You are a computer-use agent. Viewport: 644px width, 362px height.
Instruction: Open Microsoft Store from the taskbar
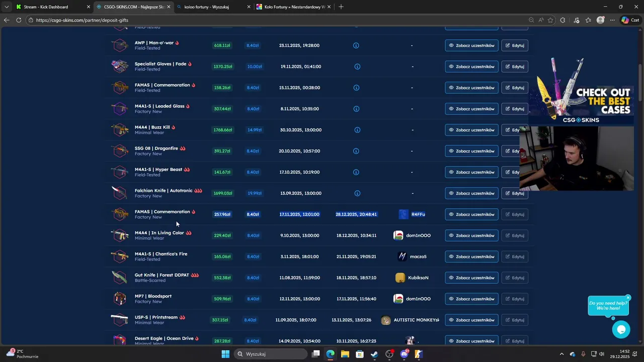[x=360, y=354]
